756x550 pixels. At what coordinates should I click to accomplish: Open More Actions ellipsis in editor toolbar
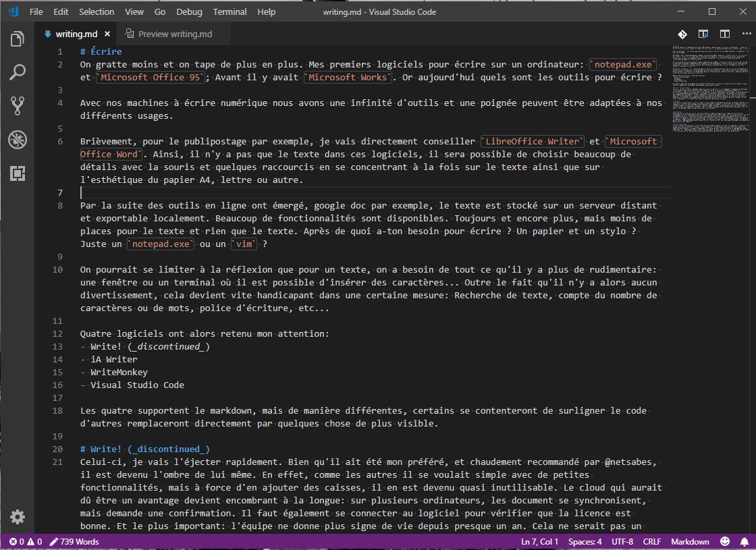point(747,34)
